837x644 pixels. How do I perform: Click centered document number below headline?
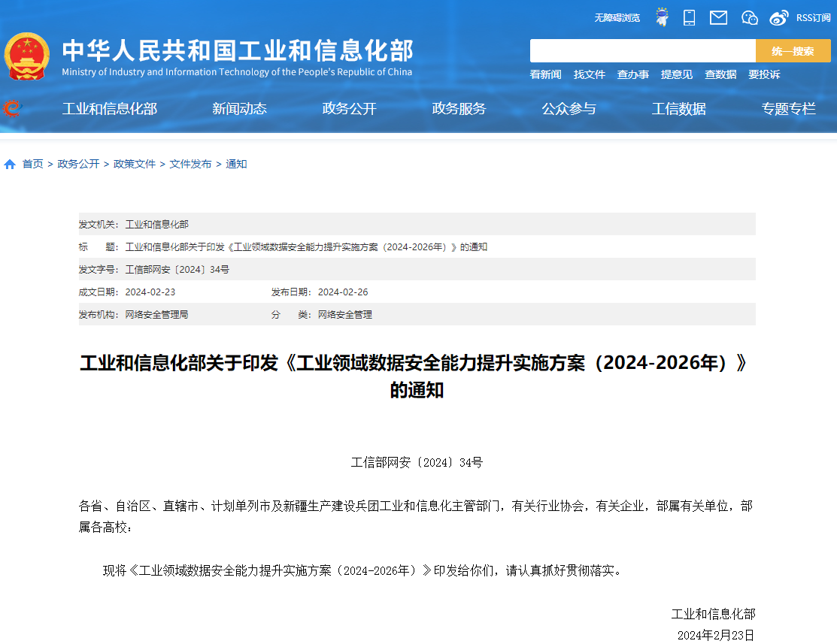(x=417, y=463)
